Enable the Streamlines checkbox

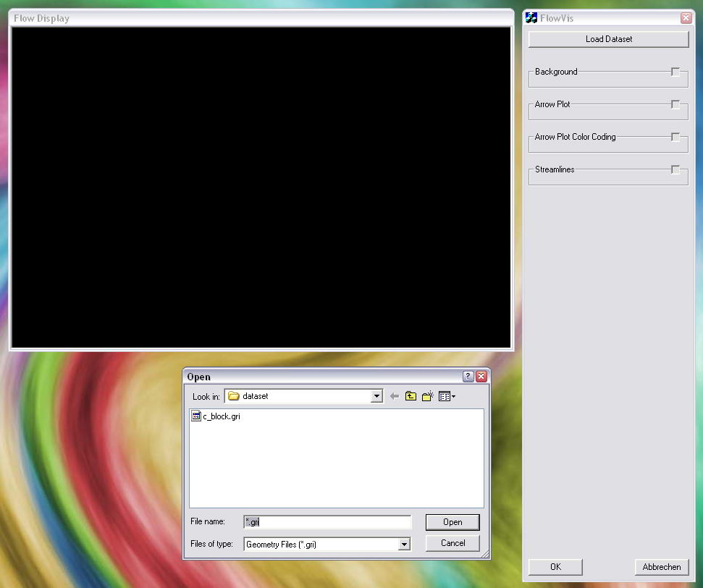coord(675,169)
